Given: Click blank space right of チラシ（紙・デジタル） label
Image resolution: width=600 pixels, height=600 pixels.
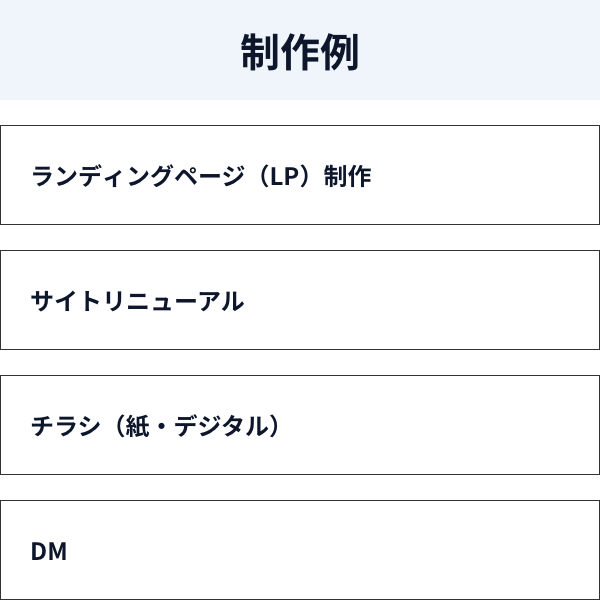Looking at the screenshot, I should pos(440,426).
